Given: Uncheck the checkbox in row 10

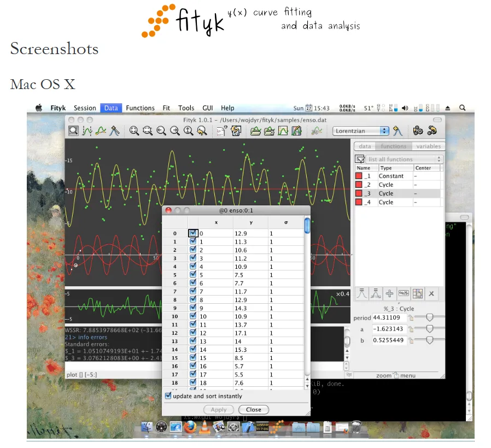Looking at the screenshot, I should tap(193, 316).
